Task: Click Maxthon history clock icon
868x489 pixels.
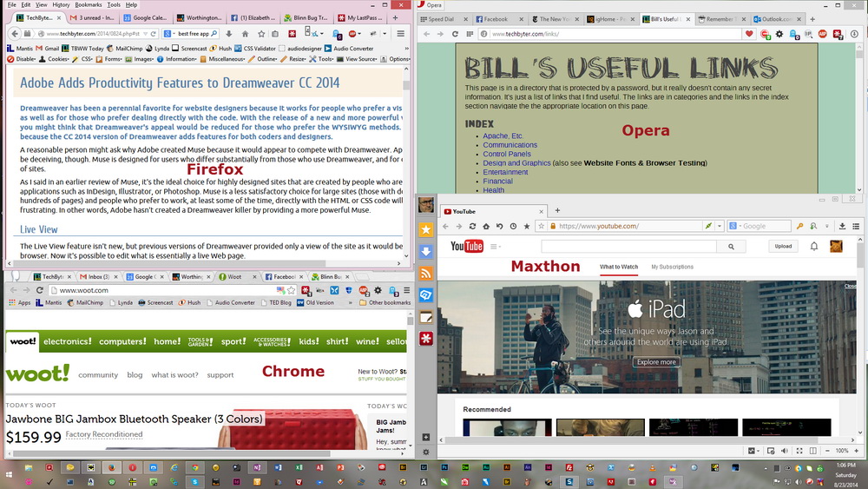Action: [513, 226]
